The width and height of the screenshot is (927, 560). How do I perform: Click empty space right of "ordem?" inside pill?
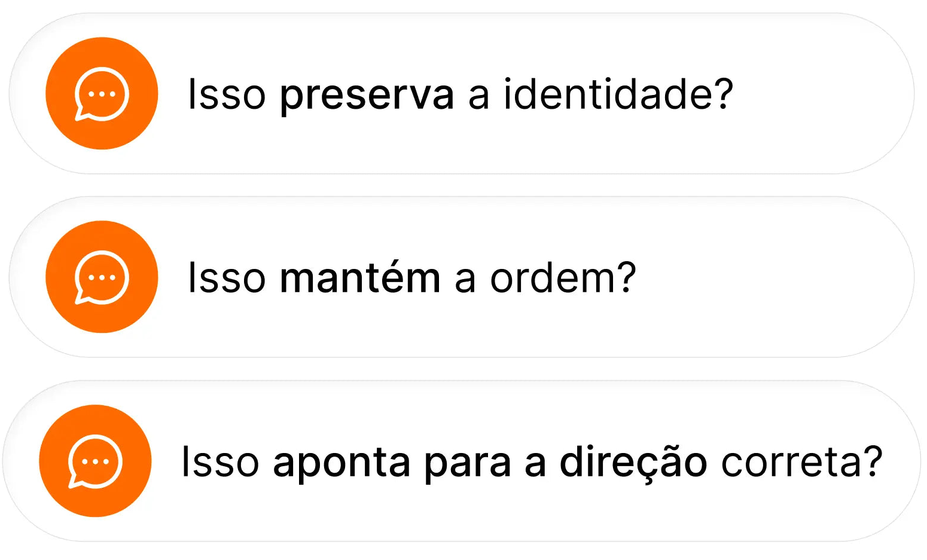coord(766,278)
